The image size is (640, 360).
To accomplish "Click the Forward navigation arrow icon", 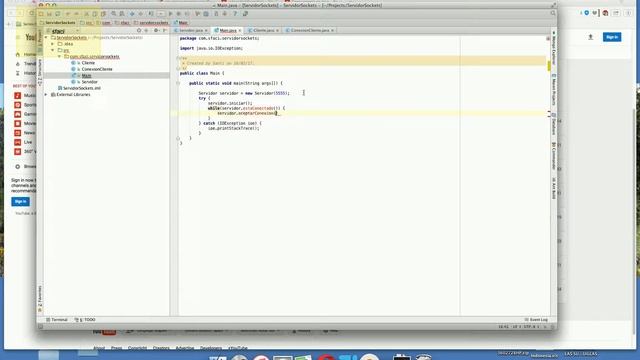I will click(141, 14).
